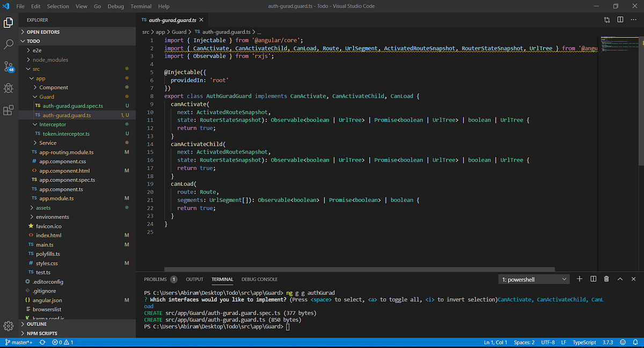The width and height of the screenshot is (644, 348).
Task: Switch to the PROBLEMS tab
Action: [x=155, y=279]
